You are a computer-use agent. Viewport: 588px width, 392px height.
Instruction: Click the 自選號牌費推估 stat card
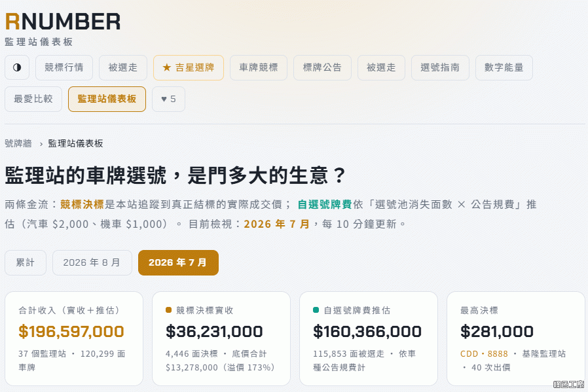click(369, 339)
